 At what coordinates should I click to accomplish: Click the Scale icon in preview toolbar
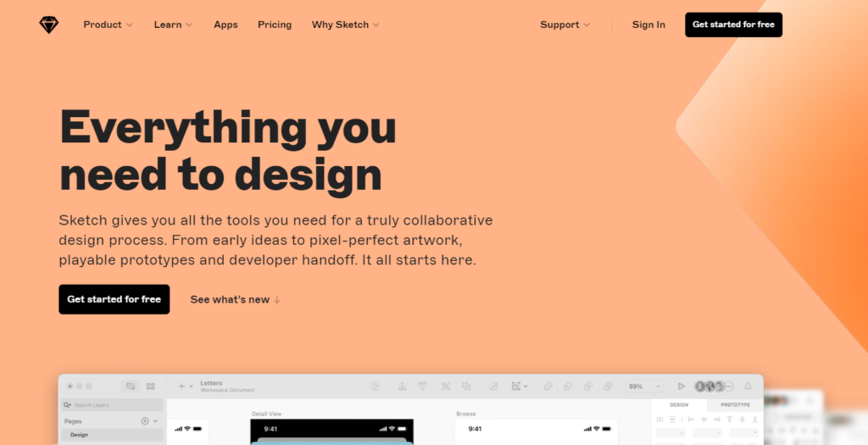[x=446, y=387]
